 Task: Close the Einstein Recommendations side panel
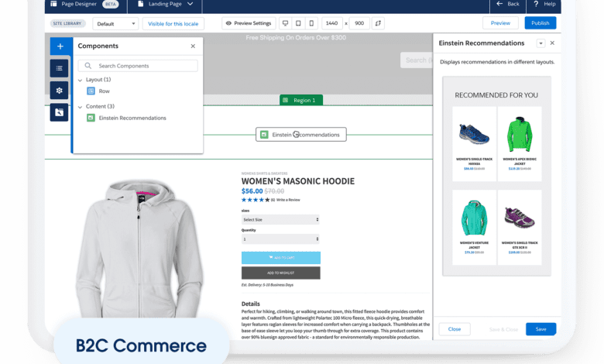(x=552, y=43)
